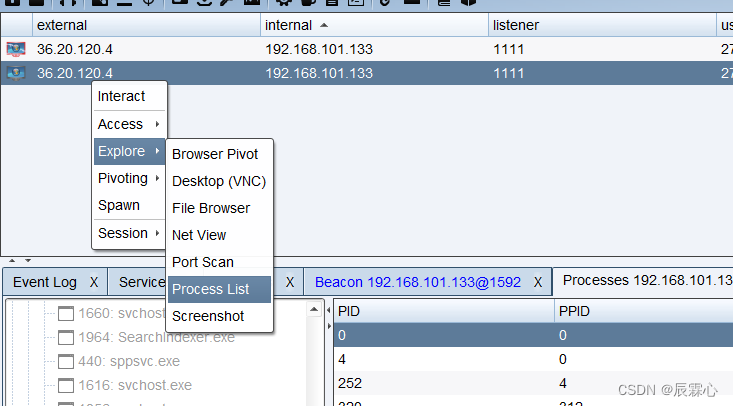Select Desktop (VNC) option
Screen dimensions: 733x406
(x=219, y=181)
